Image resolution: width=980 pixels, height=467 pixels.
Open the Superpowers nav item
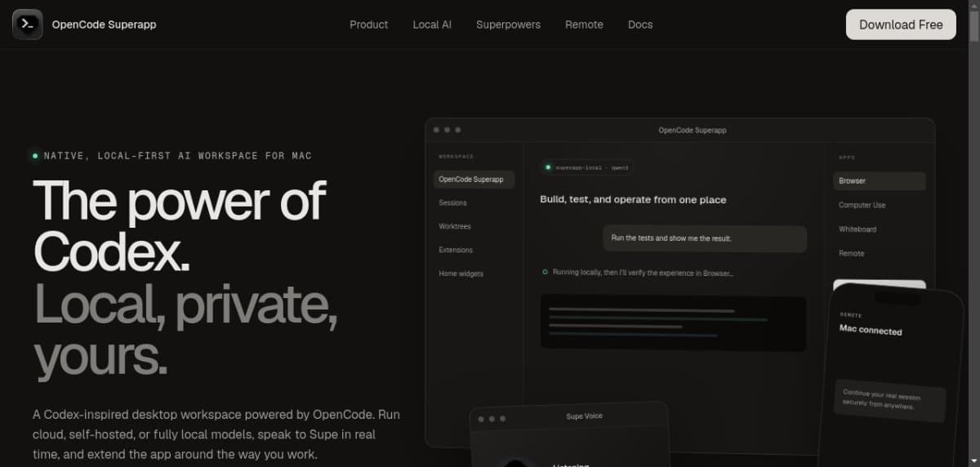point(508,24)
